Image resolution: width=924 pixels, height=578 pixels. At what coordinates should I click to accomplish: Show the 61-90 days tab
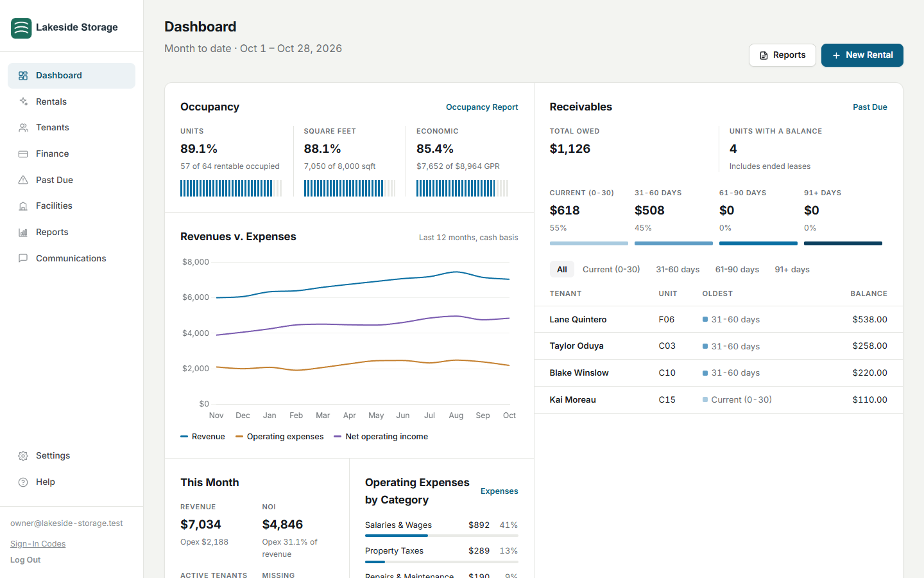(737, 270)
